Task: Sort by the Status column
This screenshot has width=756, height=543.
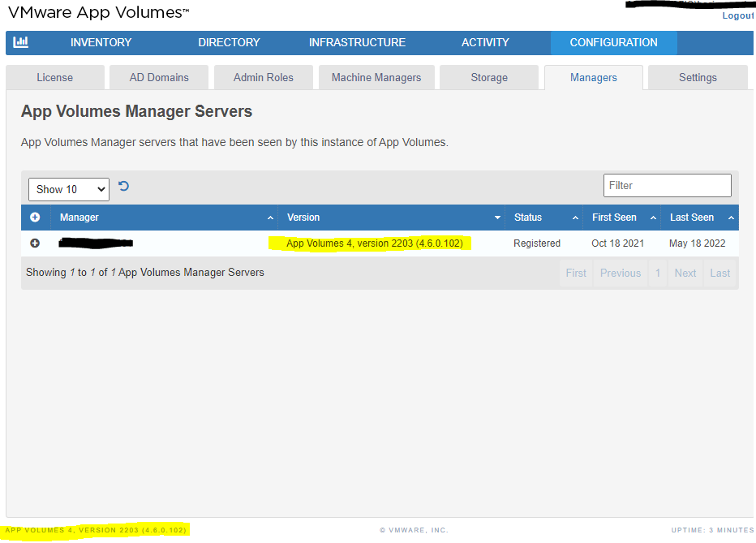Action: click(x=543, y=218)
